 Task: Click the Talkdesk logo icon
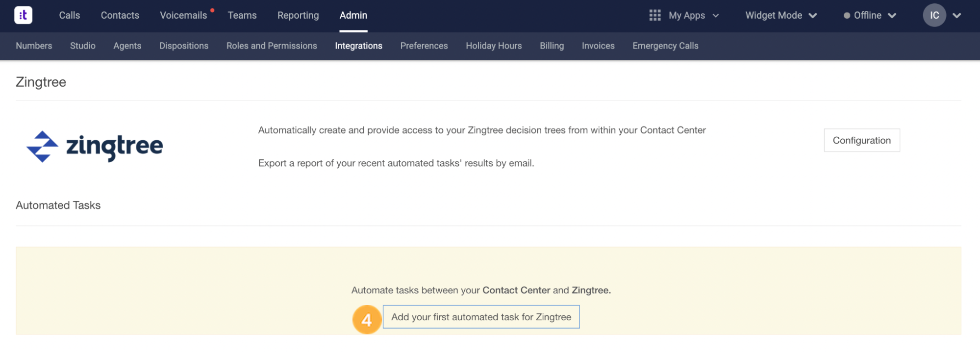[23, 15]
